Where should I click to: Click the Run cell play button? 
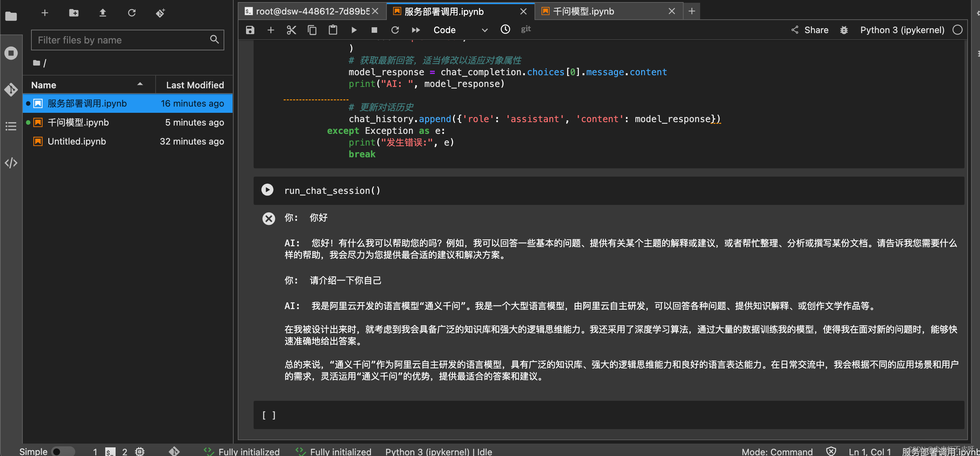267,189
